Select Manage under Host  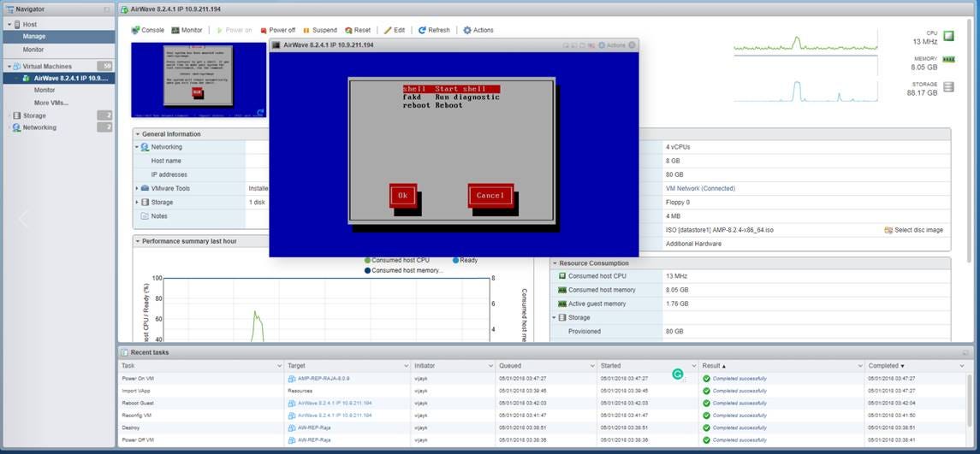point(59,36)
